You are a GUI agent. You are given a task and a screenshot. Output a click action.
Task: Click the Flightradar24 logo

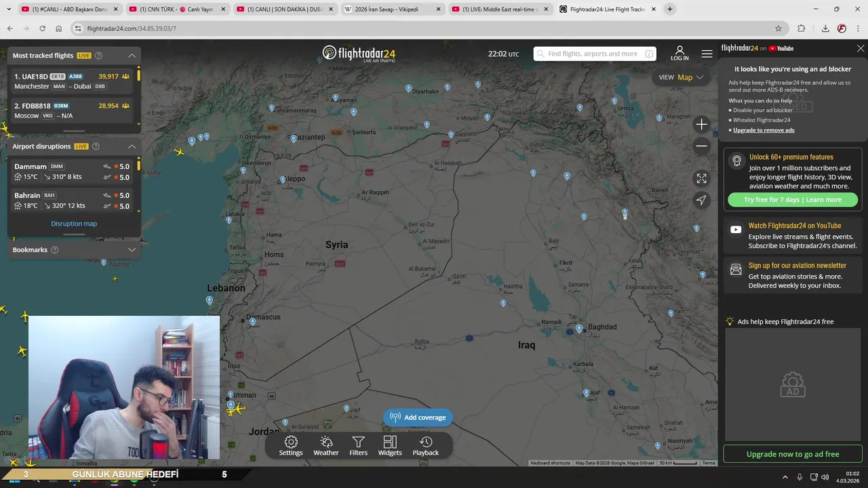click(359, 54)
